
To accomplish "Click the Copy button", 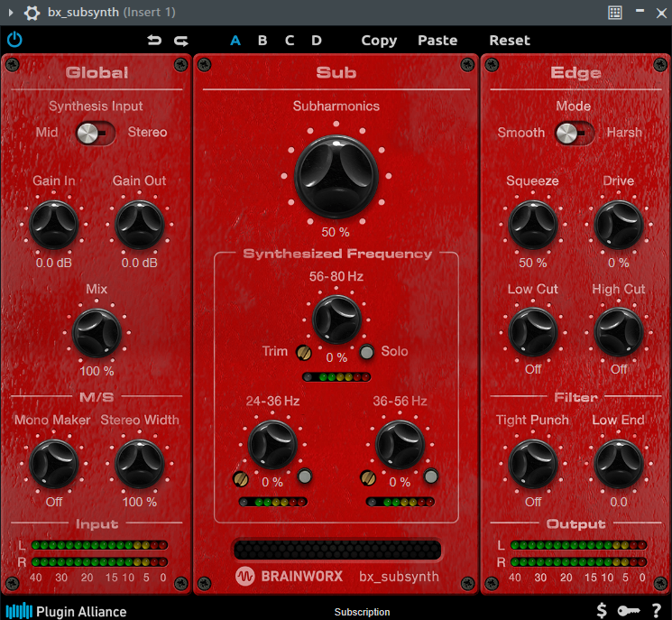I will click(x=379, y=41).
